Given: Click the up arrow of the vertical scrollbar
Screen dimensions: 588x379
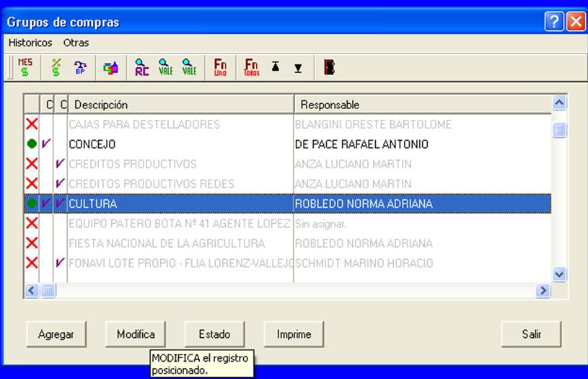Looking at the screenshot, I should 558,103.
